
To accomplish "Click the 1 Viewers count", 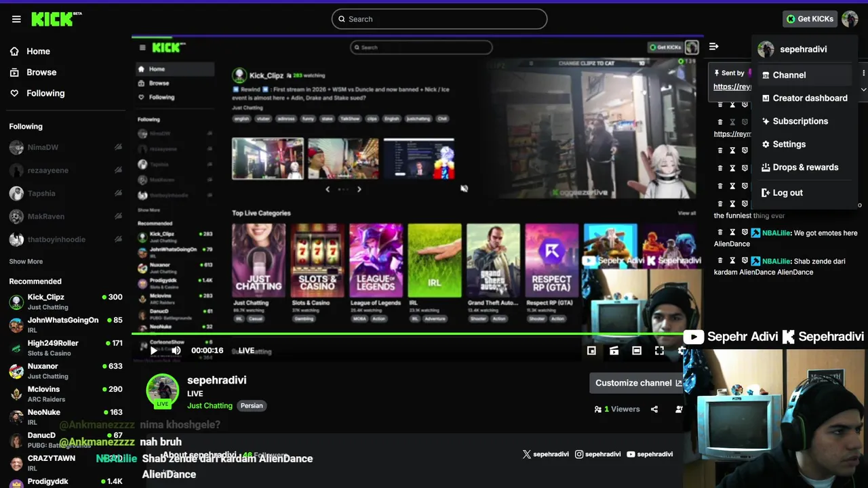I will tap(622, 409).
